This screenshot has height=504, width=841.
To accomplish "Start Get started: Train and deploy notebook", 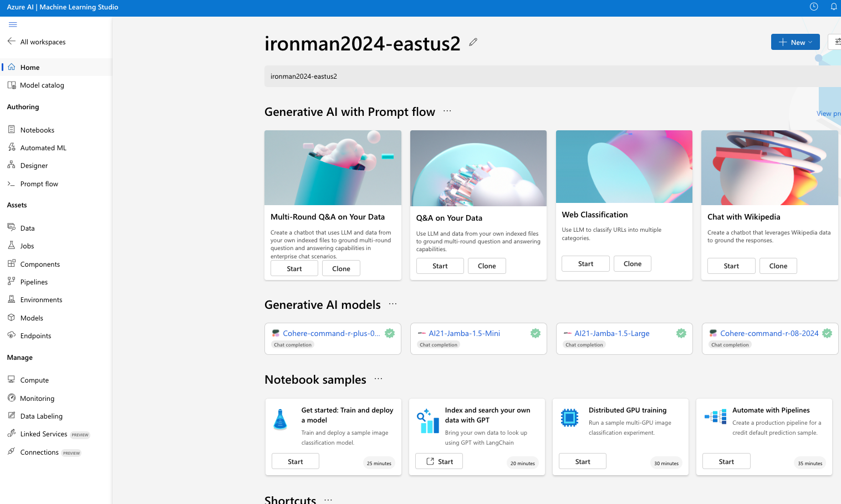I will [x=295, y=461].
